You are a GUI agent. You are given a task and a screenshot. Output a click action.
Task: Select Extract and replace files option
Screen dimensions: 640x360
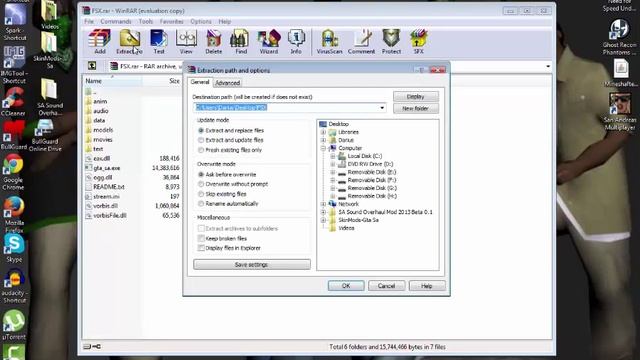click(x=231, y=131)
